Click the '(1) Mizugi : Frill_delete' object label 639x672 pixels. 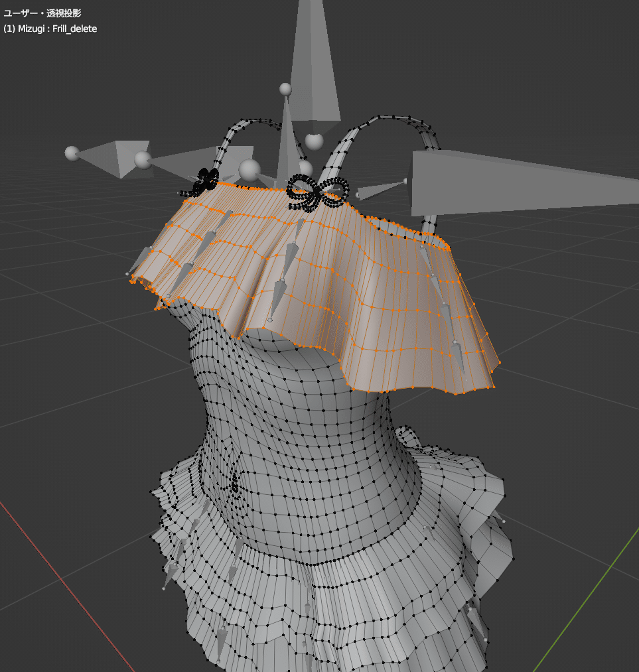point(50,29)
